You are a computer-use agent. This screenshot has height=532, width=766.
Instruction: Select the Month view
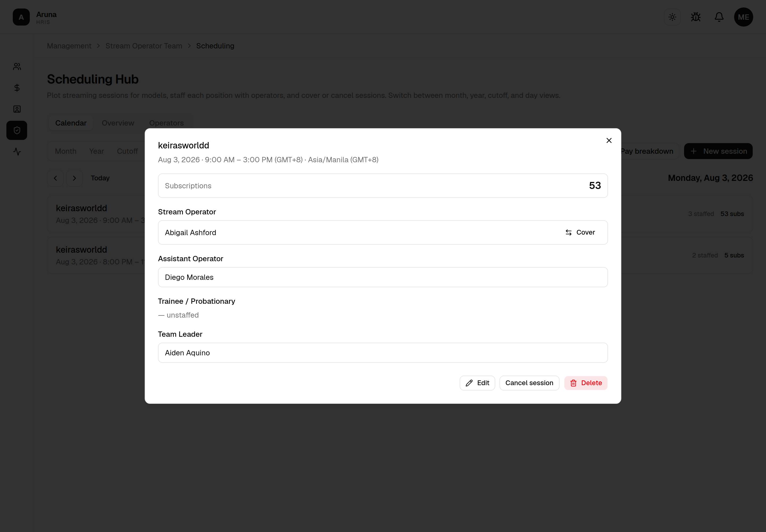66,151
